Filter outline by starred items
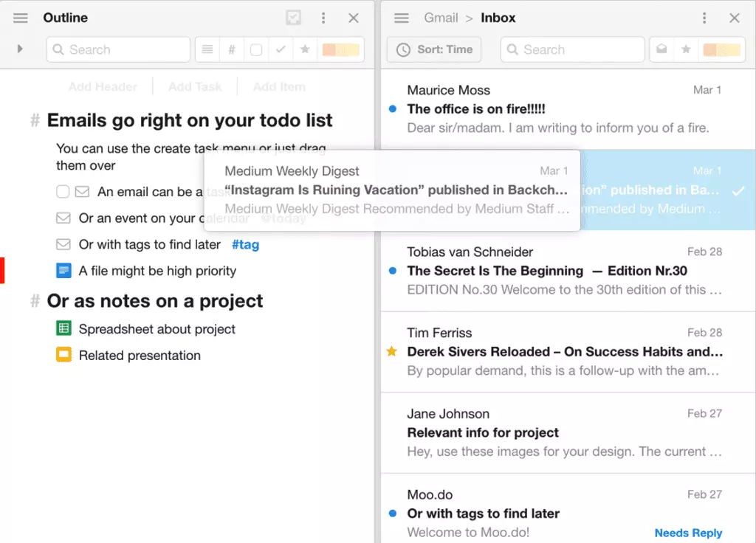 click(304, 49)
